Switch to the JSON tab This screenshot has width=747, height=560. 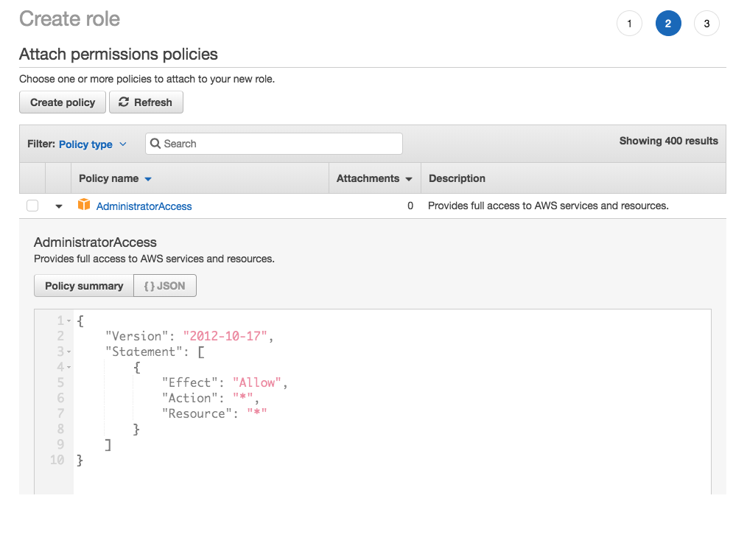[x=165, y=285]
